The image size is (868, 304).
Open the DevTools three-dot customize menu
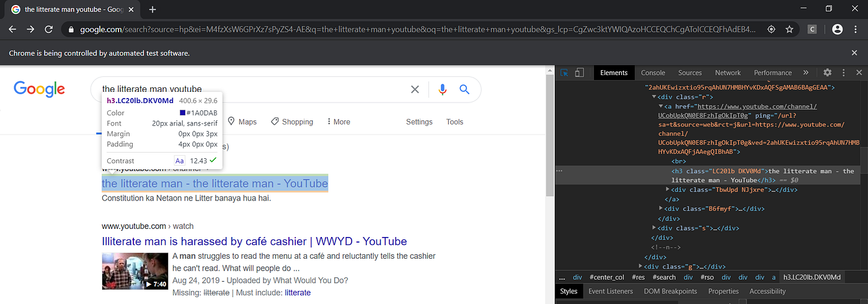click(x=843, y=73)
